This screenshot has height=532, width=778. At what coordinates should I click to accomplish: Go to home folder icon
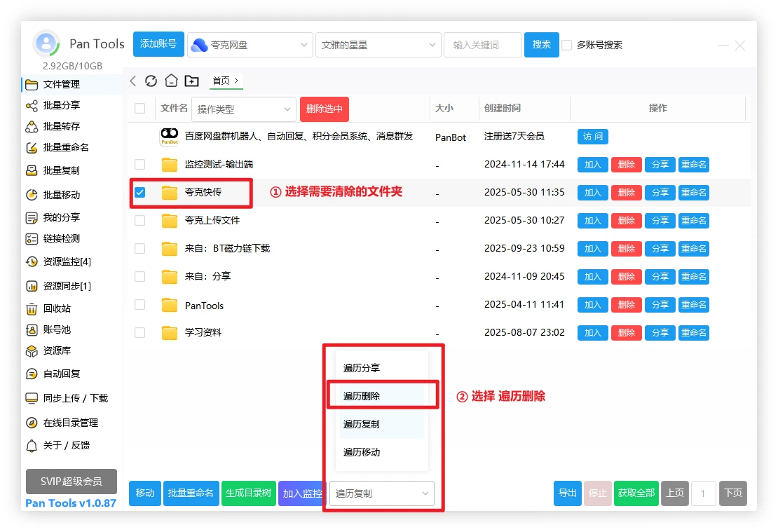[x=171, y=81]
